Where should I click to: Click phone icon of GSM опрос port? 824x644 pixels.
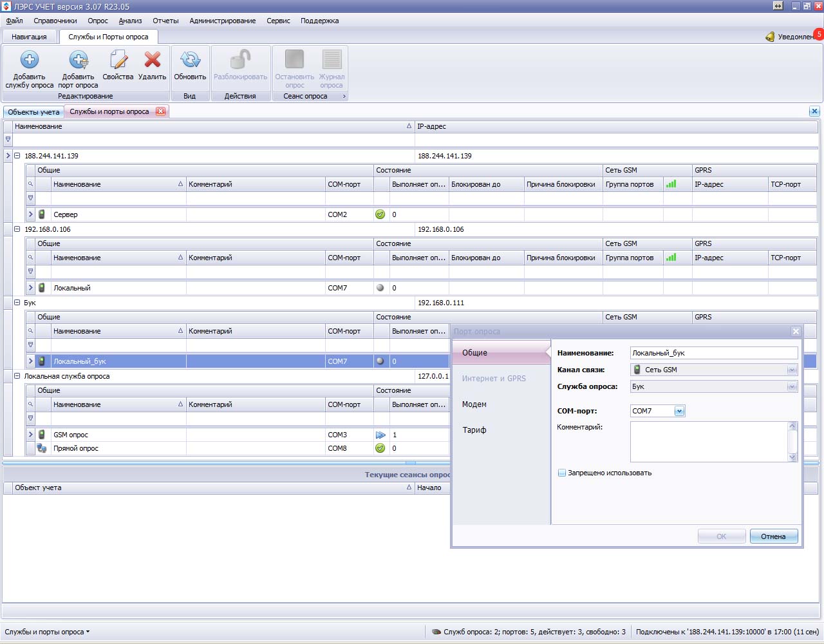(42, 435)
